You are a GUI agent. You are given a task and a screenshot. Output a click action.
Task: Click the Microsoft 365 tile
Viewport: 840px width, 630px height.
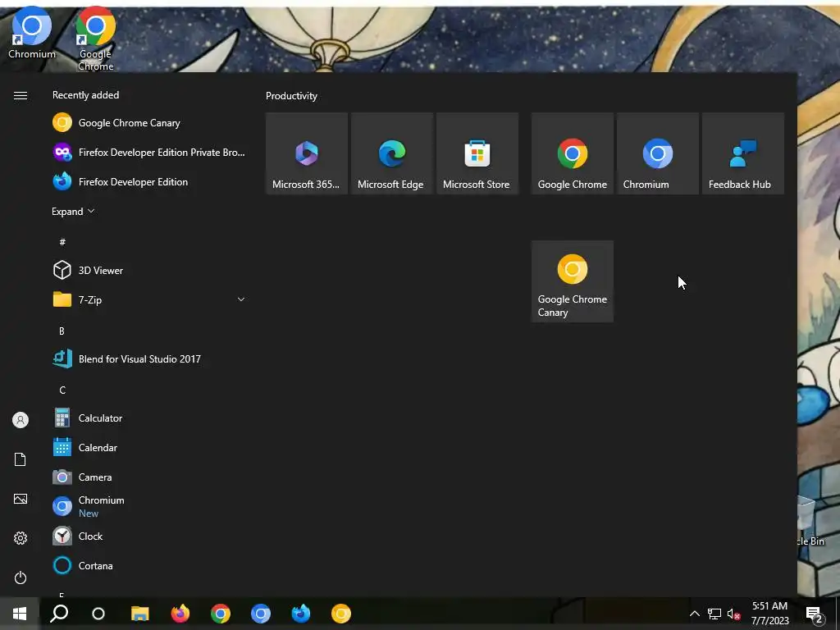coord(307,153)
